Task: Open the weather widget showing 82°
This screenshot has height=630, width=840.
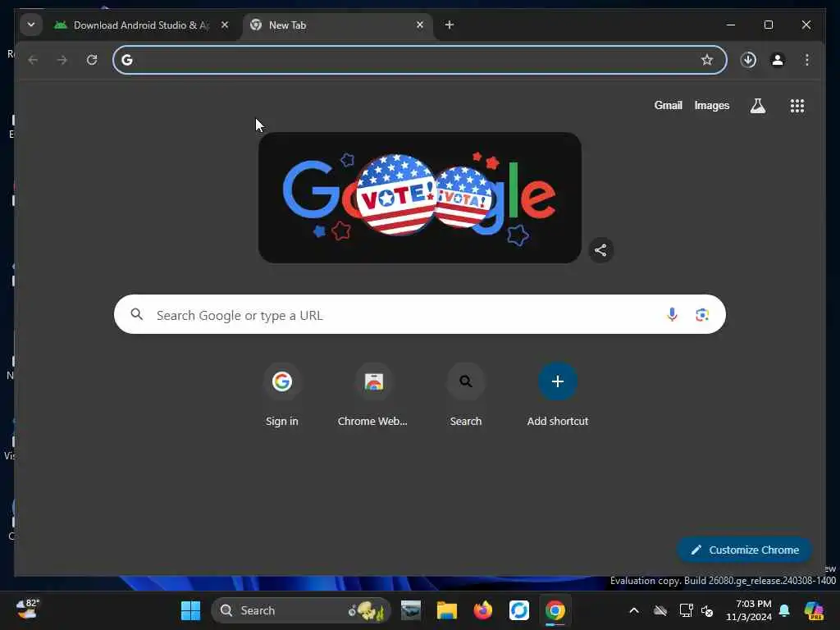Action: (28, 609)
